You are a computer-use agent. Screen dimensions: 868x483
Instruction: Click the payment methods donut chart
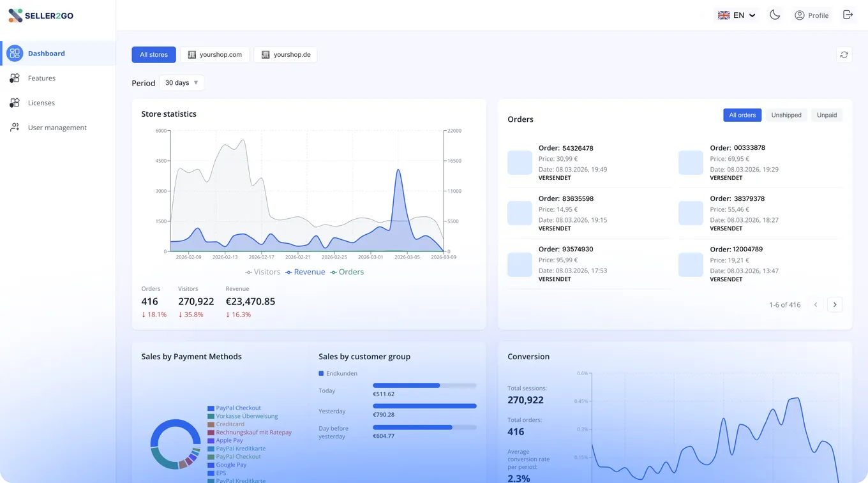coord(176,444)
